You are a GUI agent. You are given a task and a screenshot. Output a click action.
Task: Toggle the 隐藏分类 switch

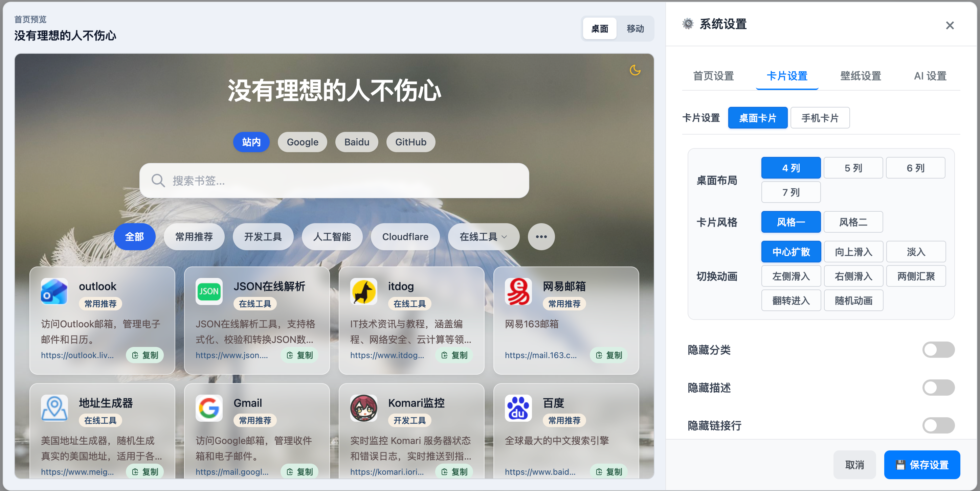[938, 350]
